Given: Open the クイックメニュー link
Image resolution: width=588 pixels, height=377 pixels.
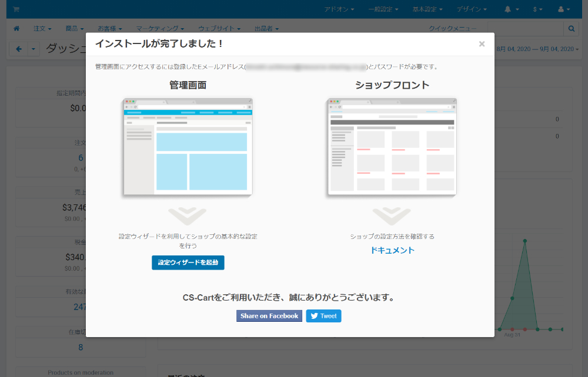Looking at the screenshot, I should (x=453, y=28).
